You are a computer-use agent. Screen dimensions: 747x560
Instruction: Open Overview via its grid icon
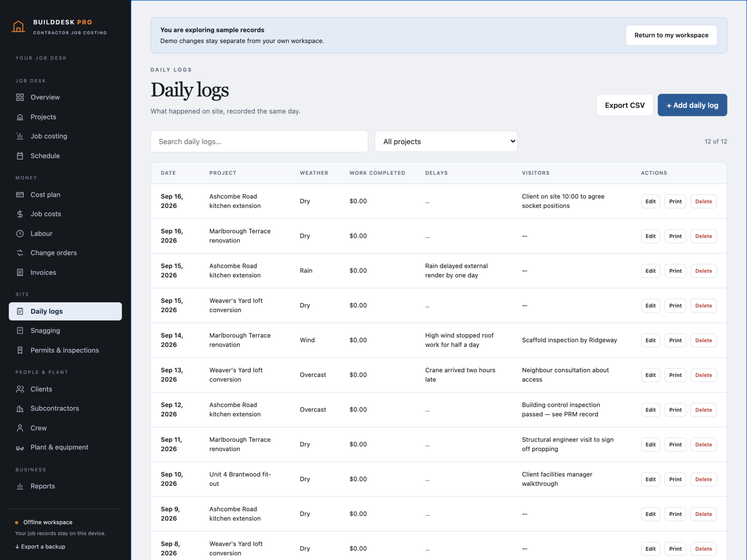[x=20, y=97]
